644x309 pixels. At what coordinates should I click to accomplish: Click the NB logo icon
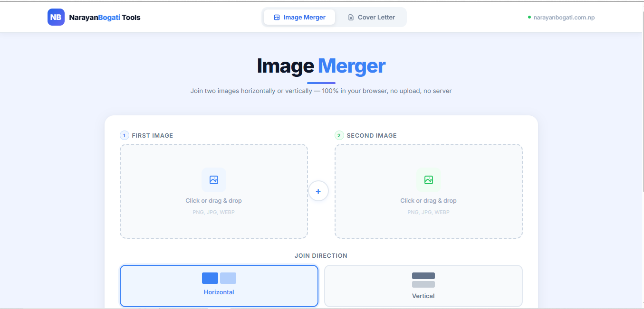click(x=56, y=17)
